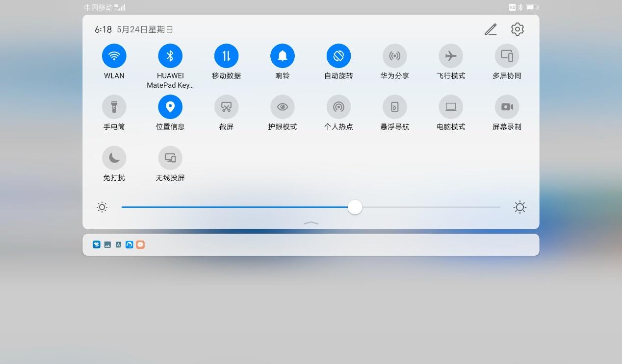This screenshot has height=364, width=622.
Task: Turn off WLAN quick toggle
Action: pos(114,56)
